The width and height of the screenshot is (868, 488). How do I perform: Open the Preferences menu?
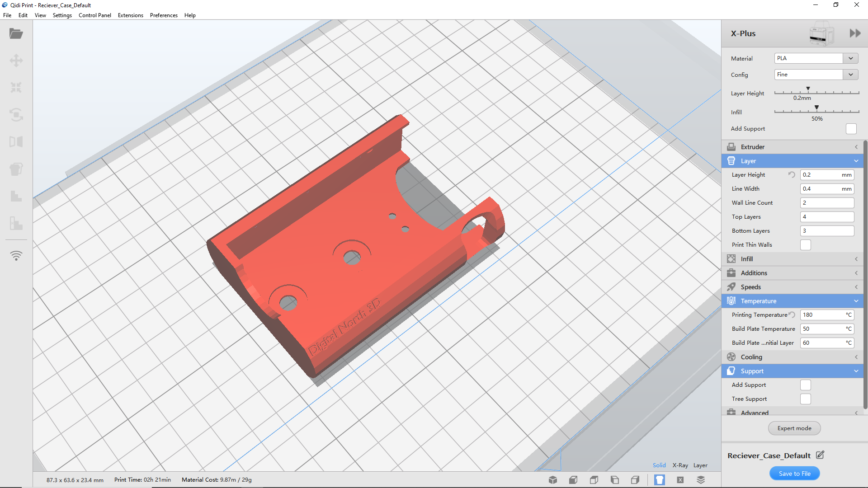[x=164, y=15]
